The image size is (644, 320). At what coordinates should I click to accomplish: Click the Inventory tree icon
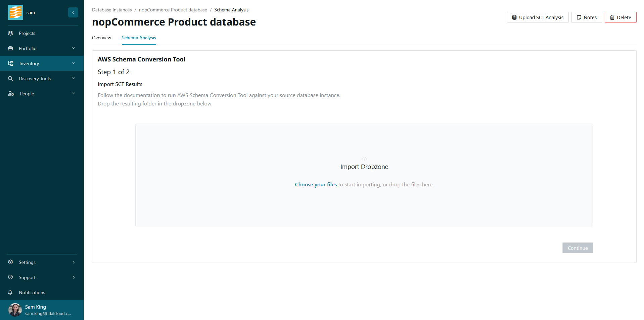[11, 63]
